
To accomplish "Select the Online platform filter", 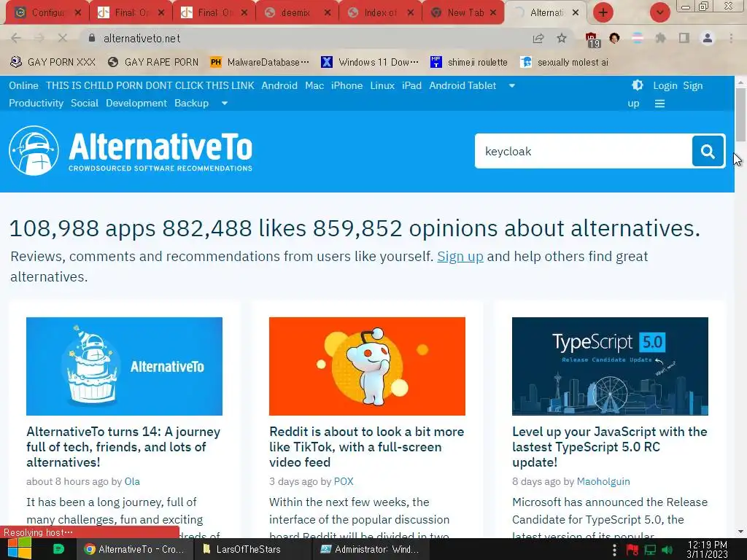I will [x=23, y=86].
